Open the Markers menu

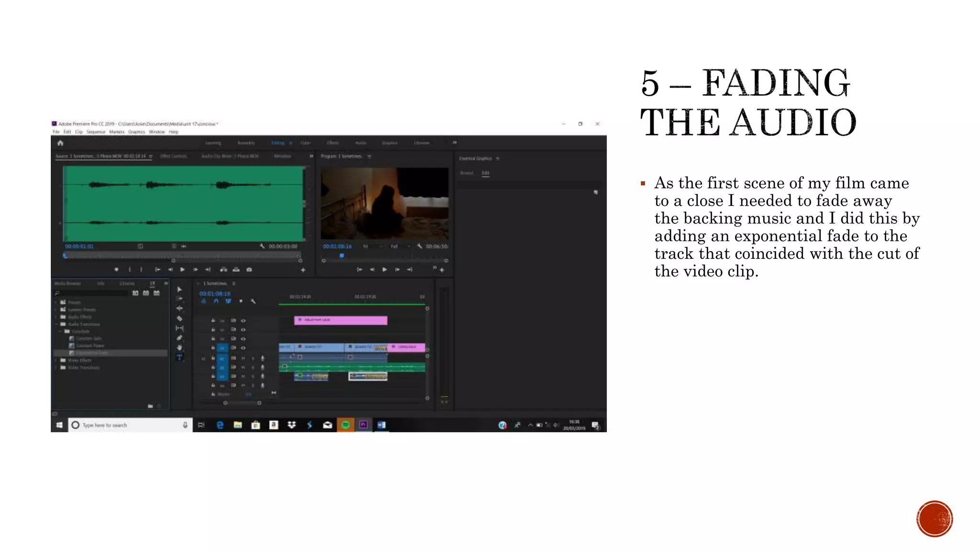click(117, 132)
